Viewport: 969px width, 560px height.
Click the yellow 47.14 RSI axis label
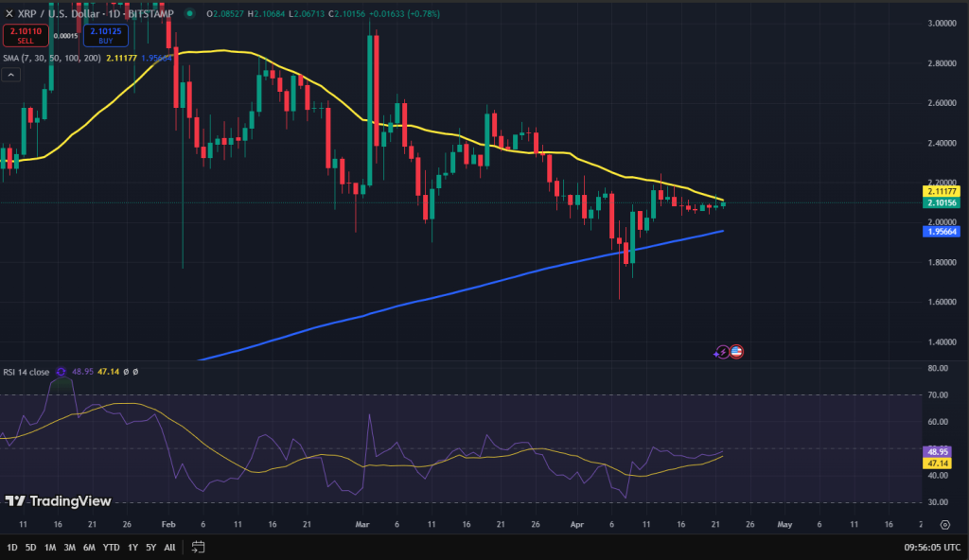[938, 464]
